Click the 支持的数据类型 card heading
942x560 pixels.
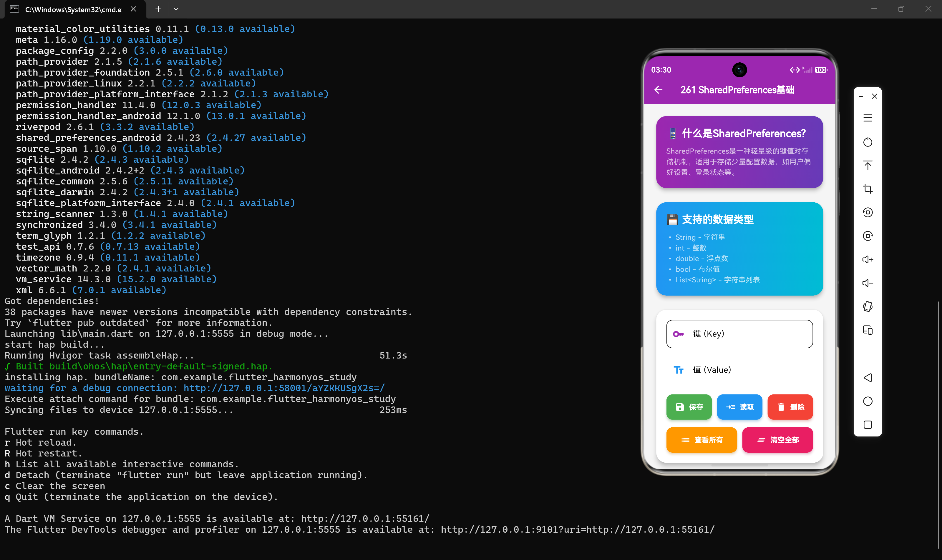(718, 220)
